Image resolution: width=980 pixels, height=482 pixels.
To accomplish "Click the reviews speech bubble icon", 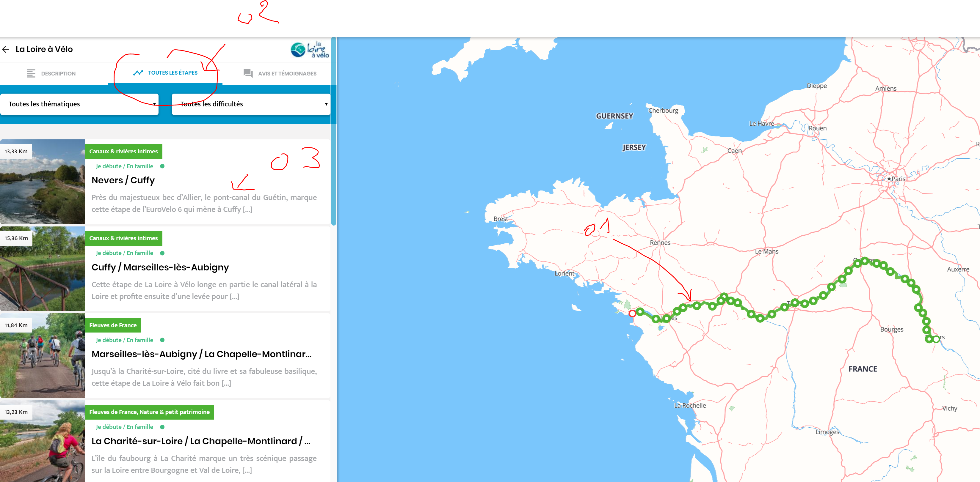I will [248, 73].
